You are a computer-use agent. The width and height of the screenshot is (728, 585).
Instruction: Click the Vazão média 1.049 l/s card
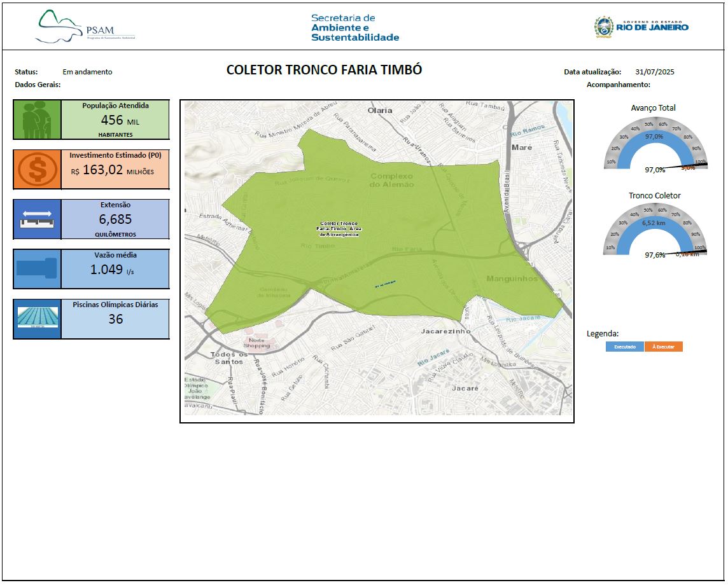click(x=115, y=269)
